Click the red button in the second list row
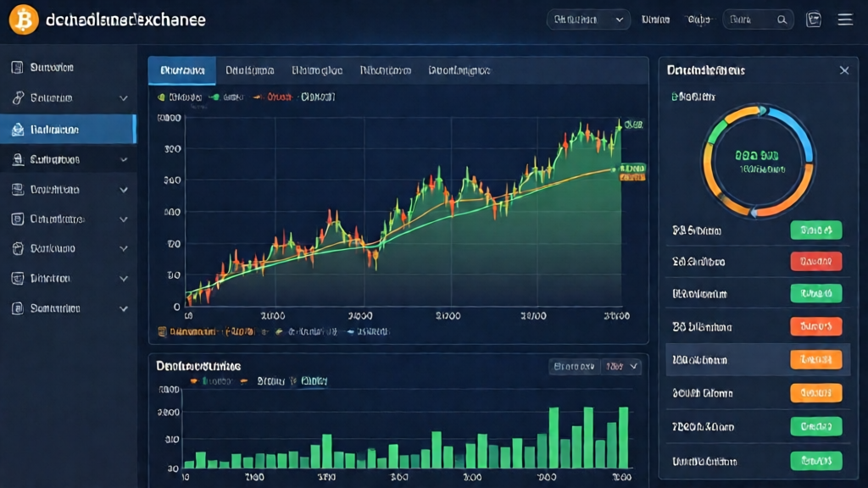Viewport: 868px width, 488px height. coord(815,261)
